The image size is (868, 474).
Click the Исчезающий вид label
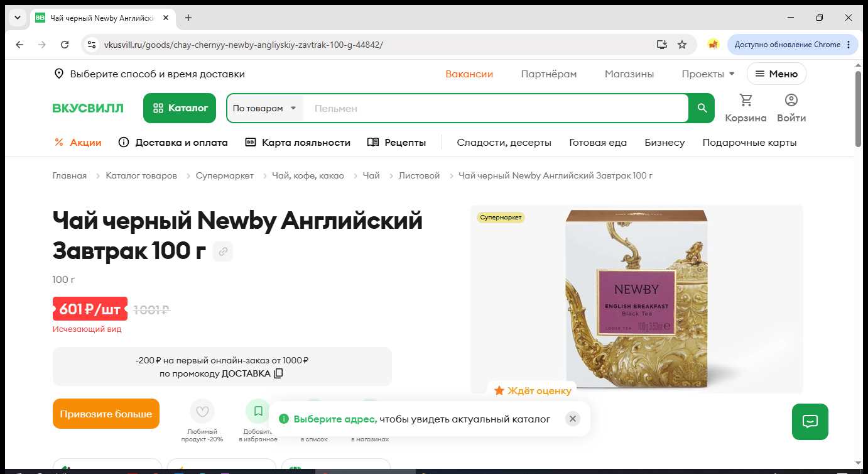[x=87, y=329]
